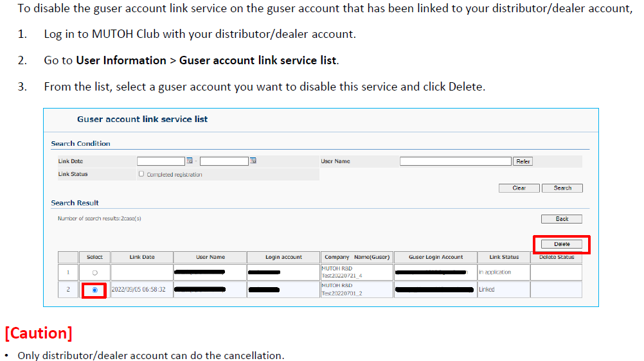Tick the Completed registration checkbox
Viewport: 644px width, 361px height.
point(141,174)
